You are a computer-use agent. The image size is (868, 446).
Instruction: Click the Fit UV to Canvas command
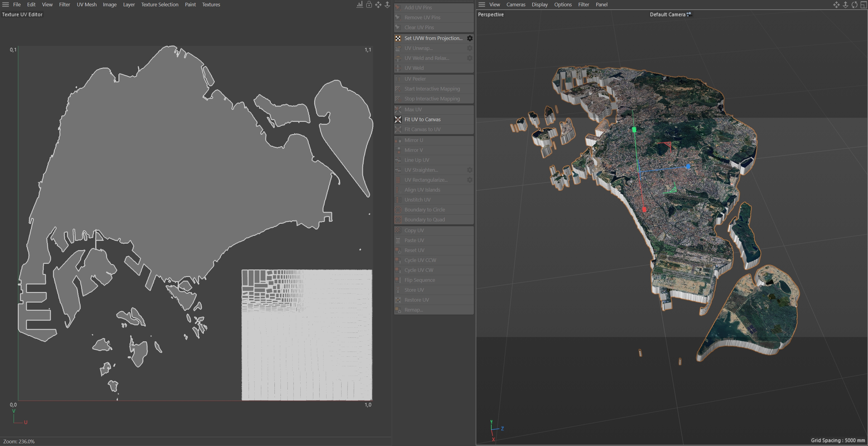pyautogui.click(x=422, y=119)
